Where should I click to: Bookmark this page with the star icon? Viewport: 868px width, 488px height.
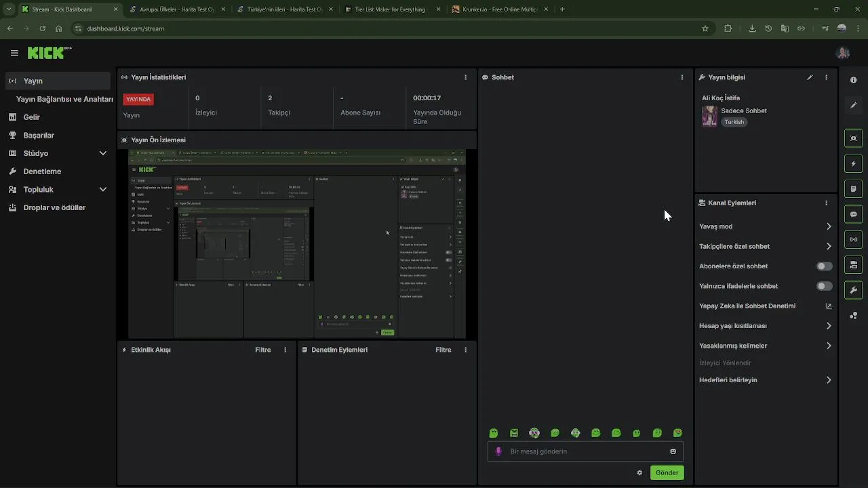[x=705, y=28]
